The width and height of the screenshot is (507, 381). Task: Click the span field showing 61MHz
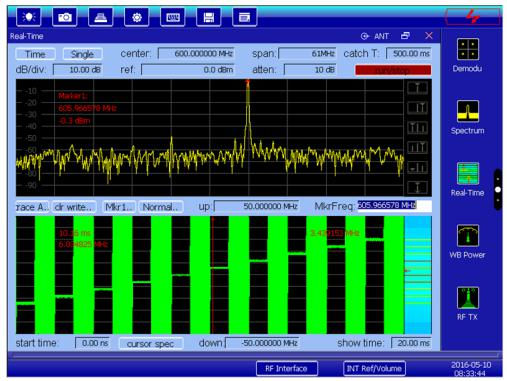pyautogui.click(x=307, y=53)
